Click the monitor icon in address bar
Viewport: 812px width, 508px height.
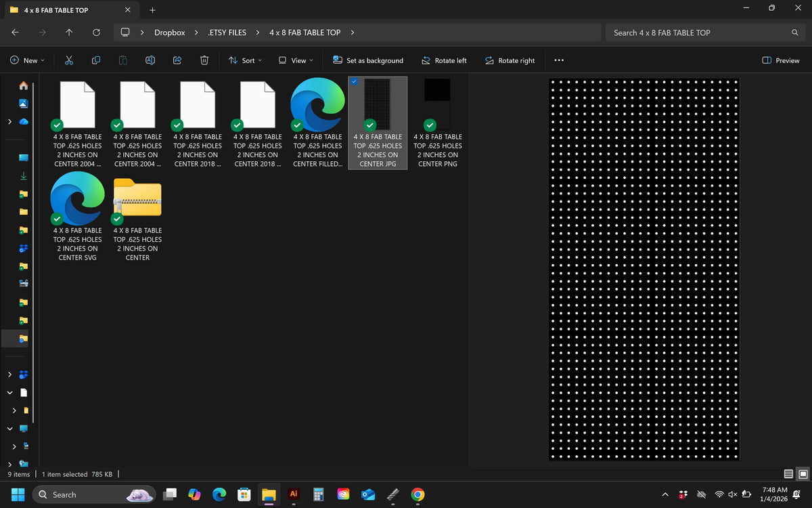(x=125, y=33)
